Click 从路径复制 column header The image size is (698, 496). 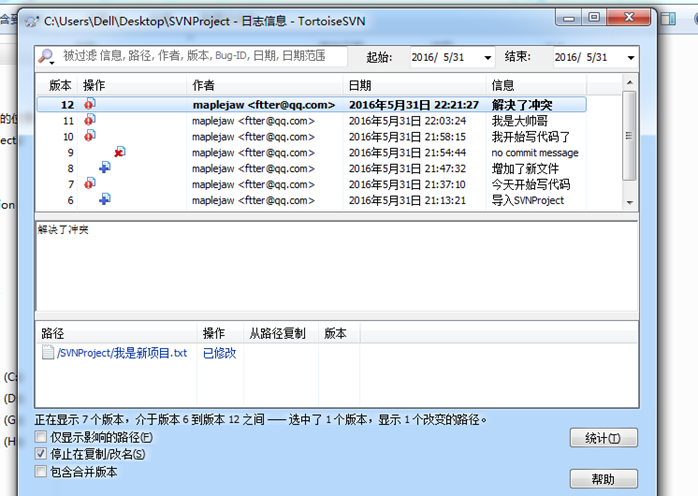click(x=281, y=333)
